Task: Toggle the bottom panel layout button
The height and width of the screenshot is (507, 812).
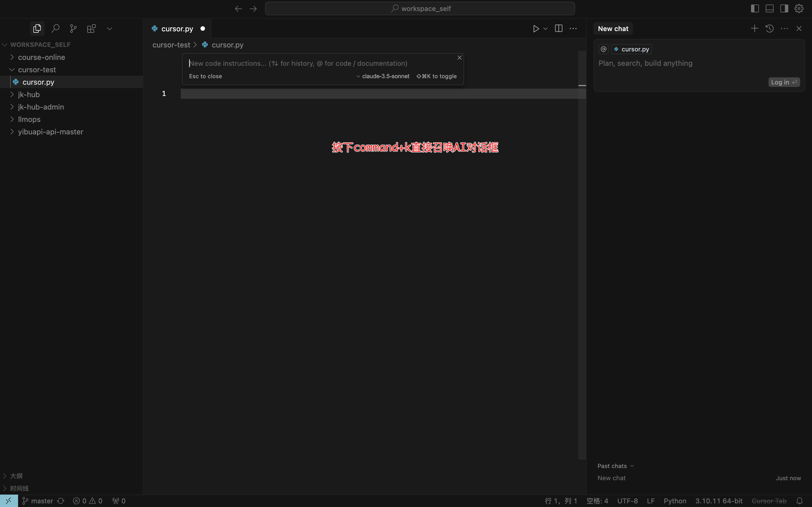Action: (x=769, y=8)
